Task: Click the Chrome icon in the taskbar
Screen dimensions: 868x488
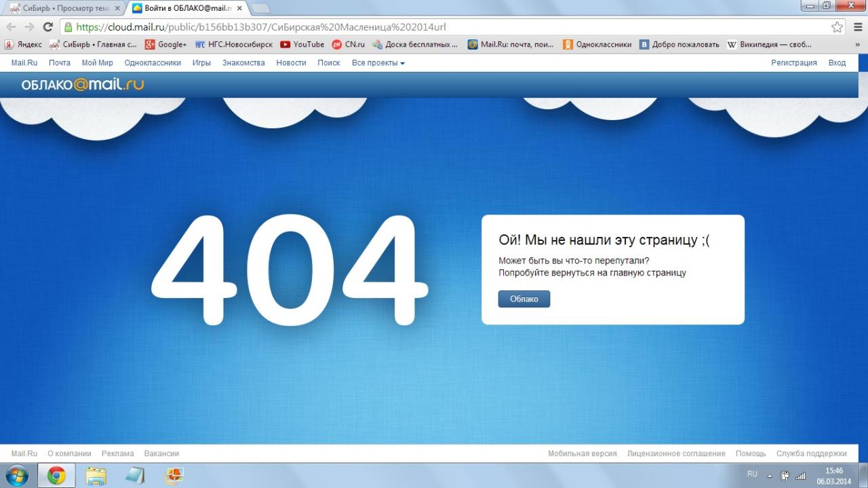Action: click(x=56, y=475)
